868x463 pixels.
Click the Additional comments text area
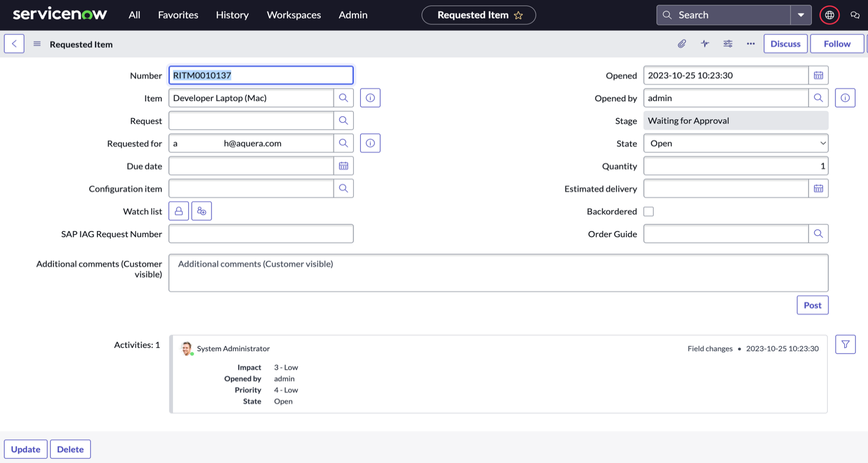pos(498,273)
